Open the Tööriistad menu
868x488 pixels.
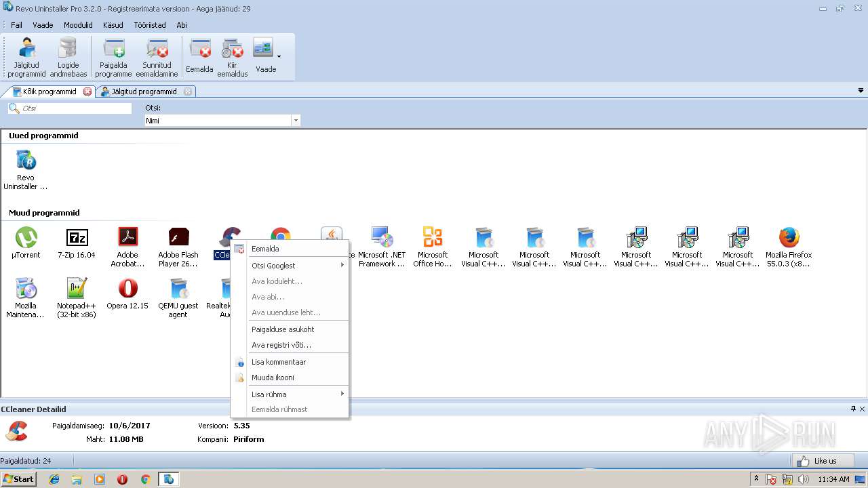[x=149, y=25]
